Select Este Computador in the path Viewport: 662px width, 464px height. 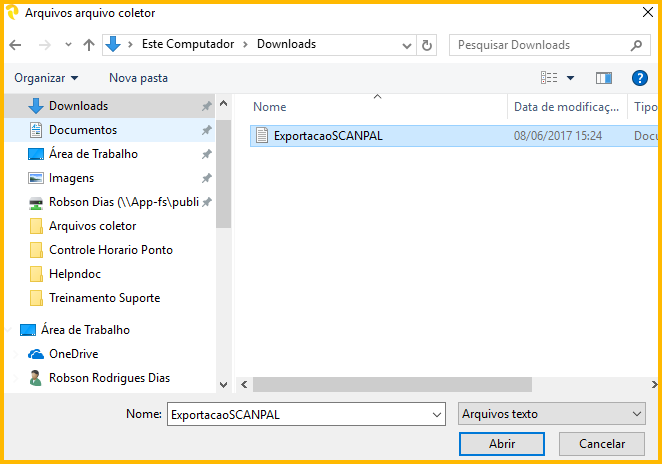coord(188,44)
